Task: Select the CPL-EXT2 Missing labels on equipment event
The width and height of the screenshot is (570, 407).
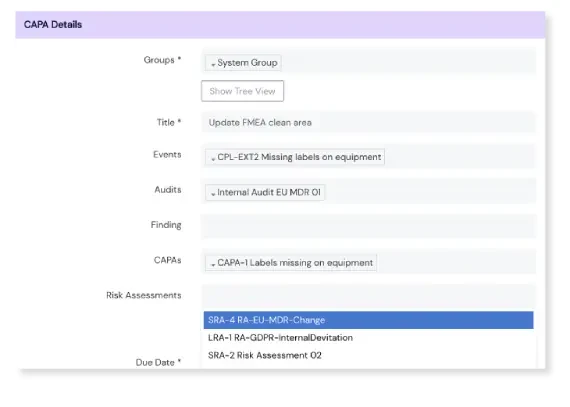Action: click(295, 157)
